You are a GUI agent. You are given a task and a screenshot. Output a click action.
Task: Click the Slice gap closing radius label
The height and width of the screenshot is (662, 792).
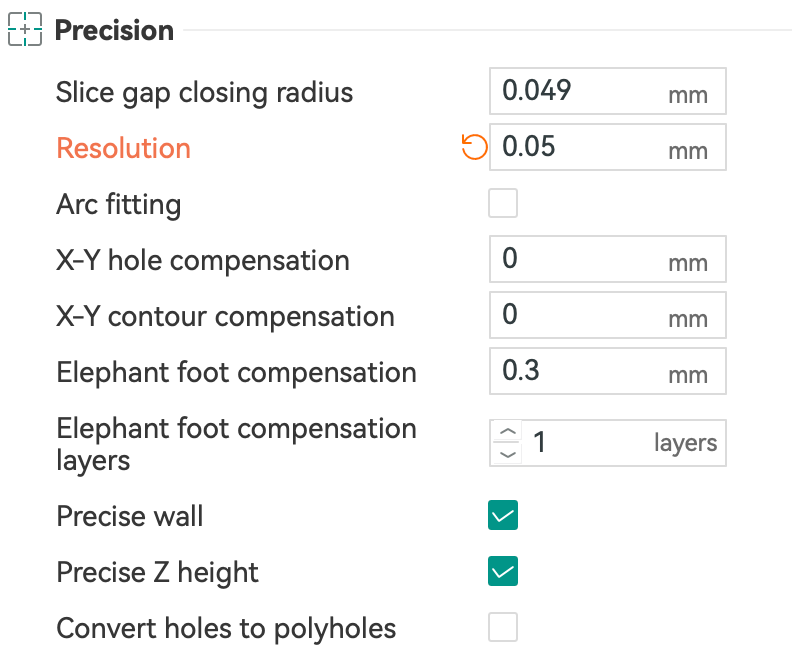(x=204, y=92)
